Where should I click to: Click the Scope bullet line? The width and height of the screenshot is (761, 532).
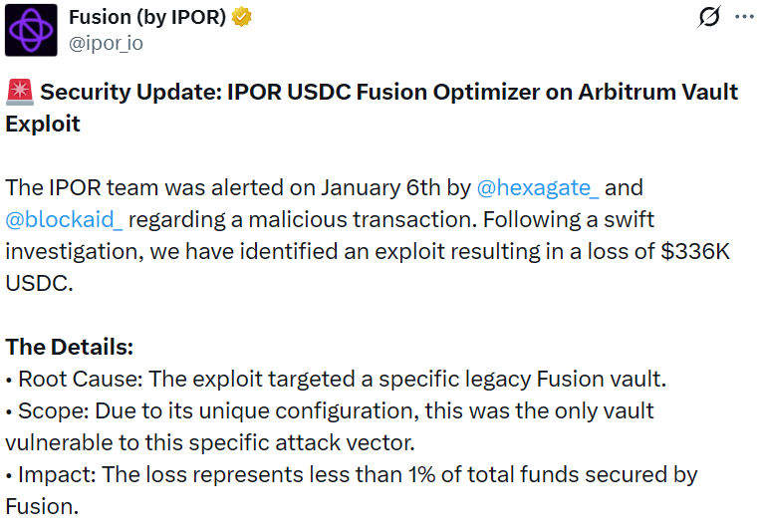(x=329, y=410)
